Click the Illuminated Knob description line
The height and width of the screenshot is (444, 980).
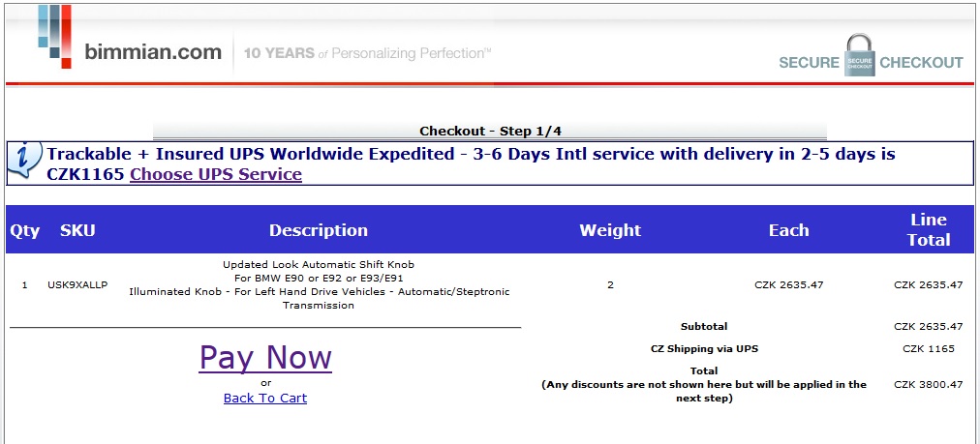(319, 299)
